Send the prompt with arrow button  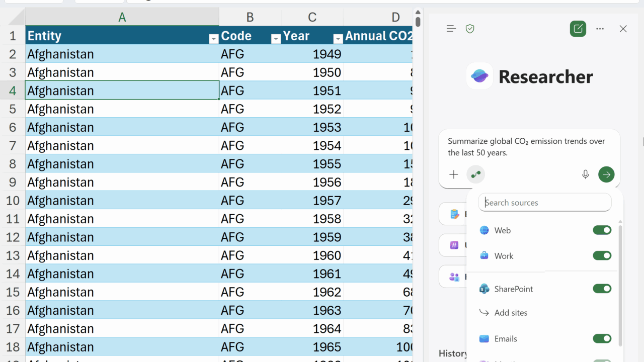pos(606,174)
